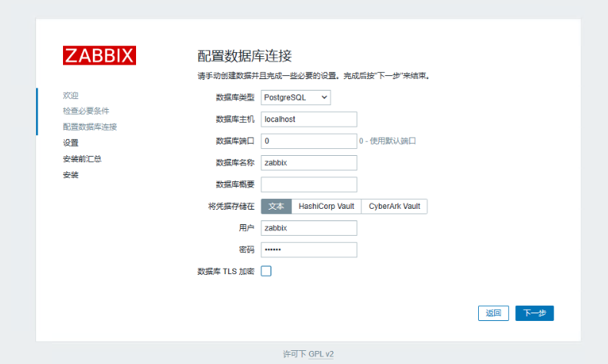The image size is (608, 364).
Task: Select 配置数据库连接 step in sidebar
Action: pyautogui.click(x=90, y=127)
